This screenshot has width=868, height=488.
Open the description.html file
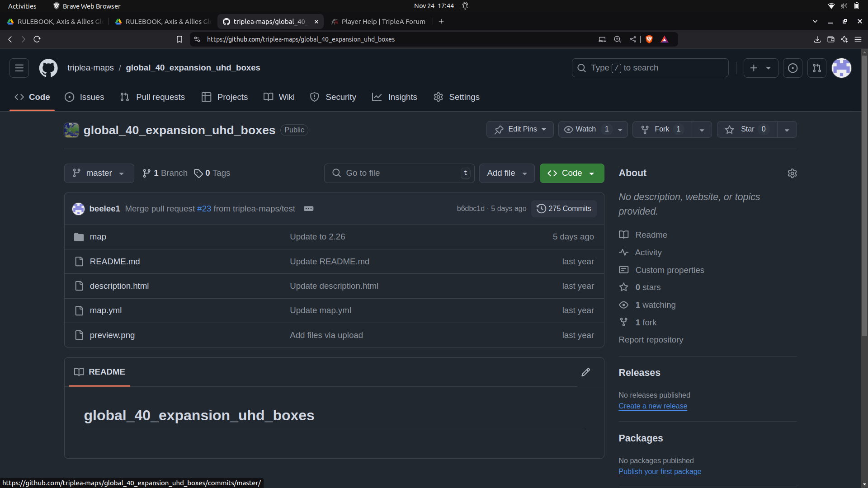click(119, 286)
